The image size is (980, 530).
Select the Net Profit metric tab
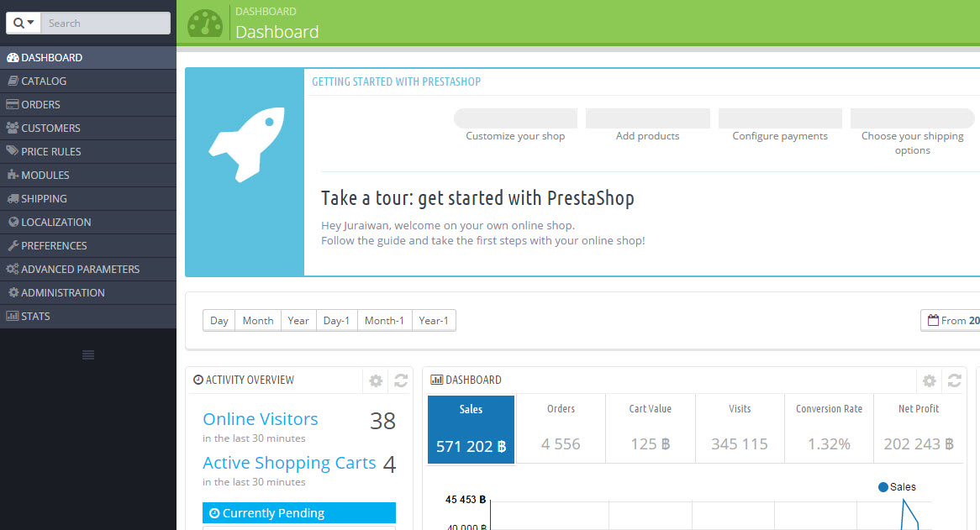click(918, 429)
